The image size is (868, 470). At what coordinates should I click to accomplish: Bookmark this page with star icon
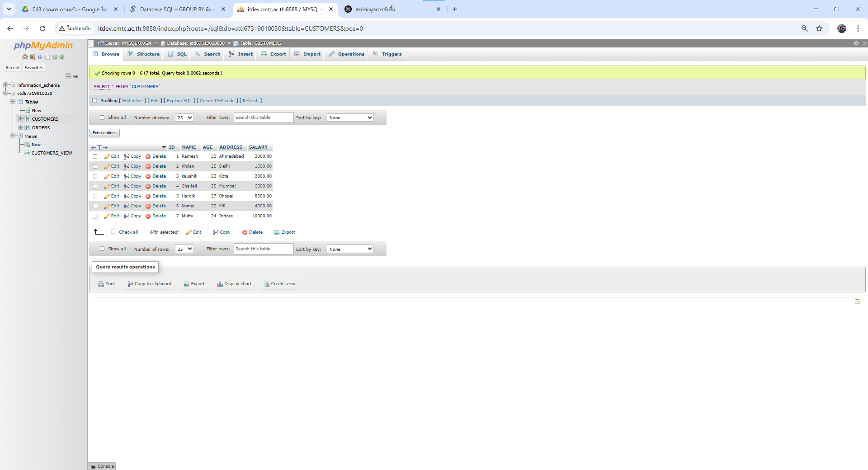point(819,28)
